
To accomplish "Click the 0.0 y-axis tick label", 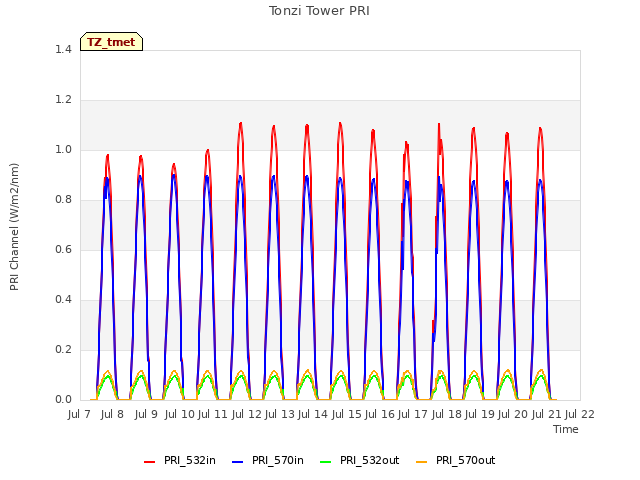I will tap(63, 400).
